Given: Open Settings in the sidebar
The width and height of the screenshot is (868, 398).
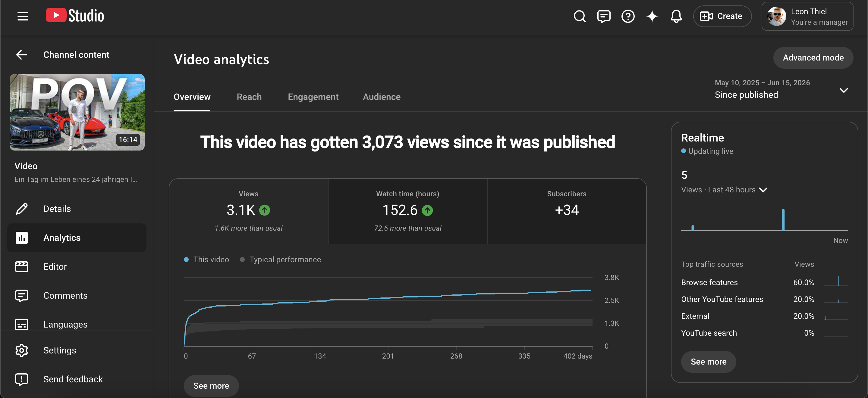Looking at the screenshot, I should (77, 350).
